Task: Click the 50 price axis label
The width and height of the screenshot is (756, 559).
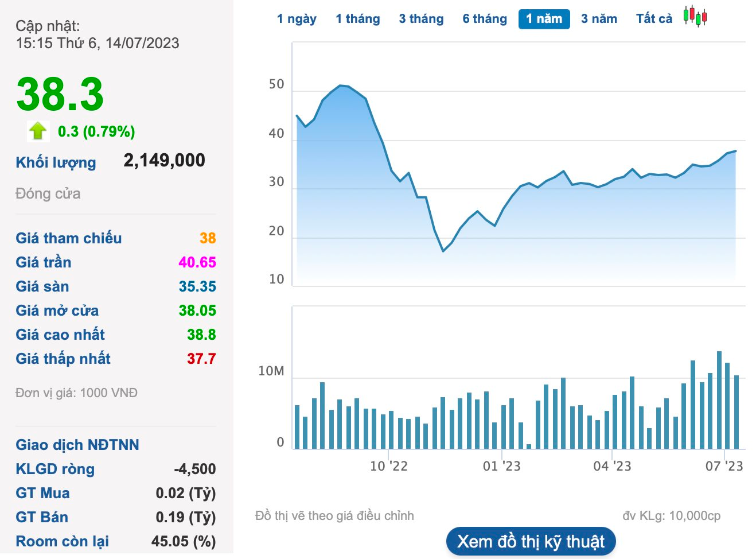Action: 276,84
